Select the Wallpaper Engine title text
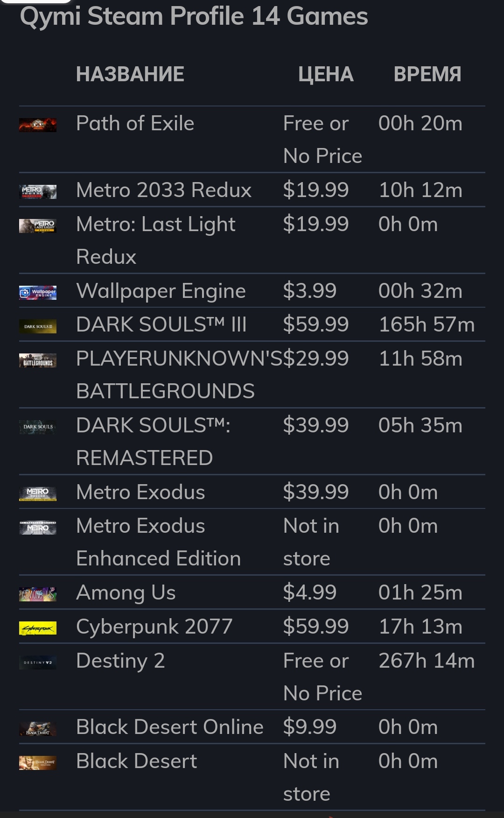 161,291
